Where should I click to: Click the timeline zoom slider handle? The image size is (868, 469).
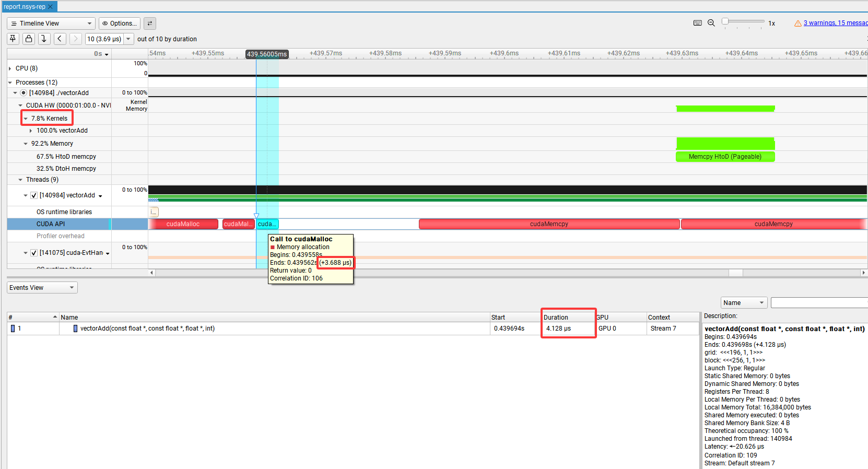tap(725, 21)
